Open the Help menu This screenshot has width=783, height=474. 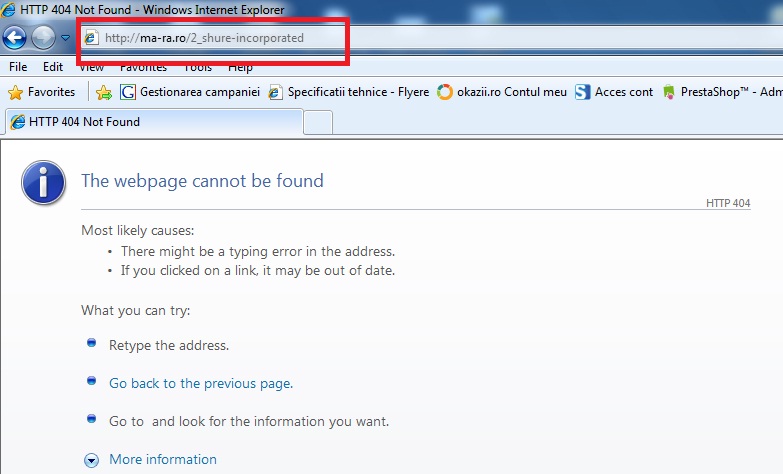[240, 68]
